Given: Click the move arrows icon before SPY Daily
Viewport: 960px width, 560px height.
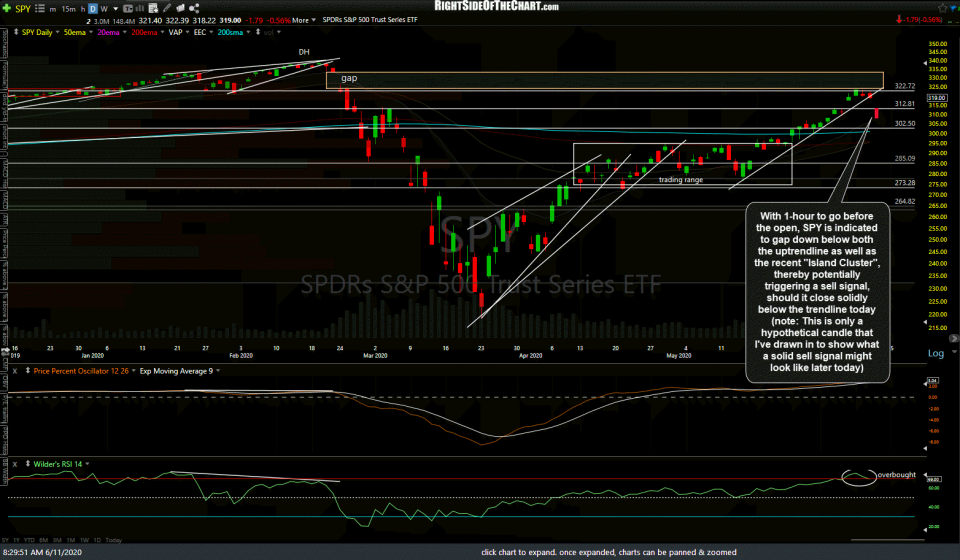Looking at the screenshot, I should pyautogui.click(x=16, y=32).
